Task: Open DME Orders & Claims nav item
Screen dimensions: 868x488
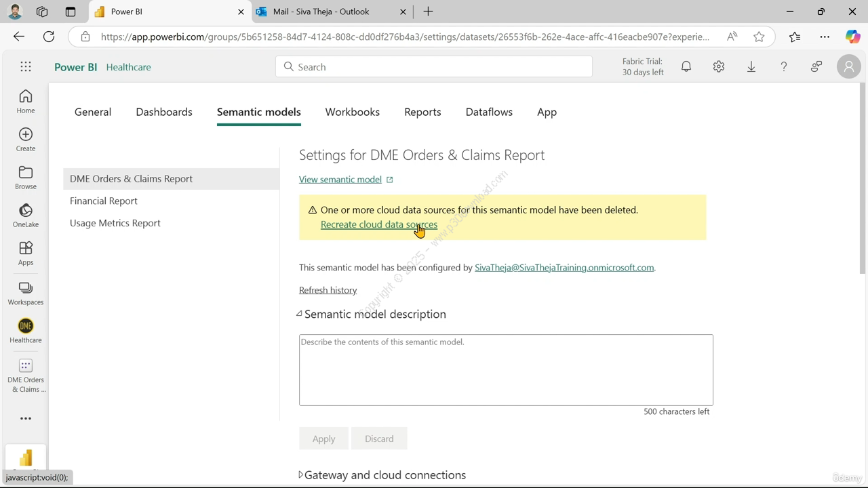Action: 26,375
